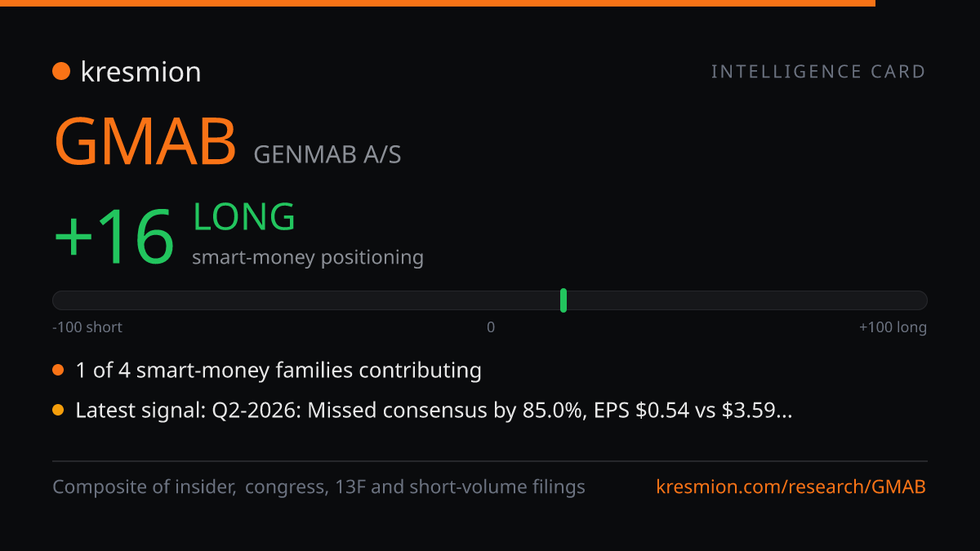Select the GMAB ticker symbol
Viewport: 980px width, 551px height.
(145, 141)
